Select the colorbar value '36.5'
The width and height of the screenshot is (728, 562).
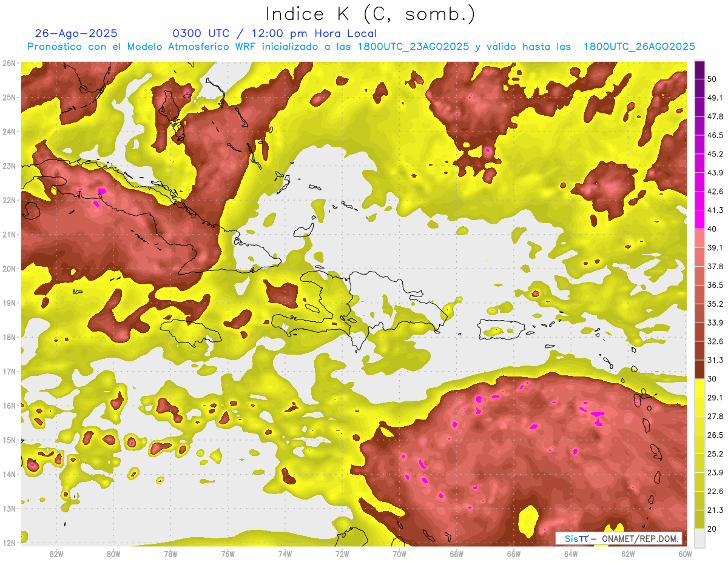pos(715,285)
